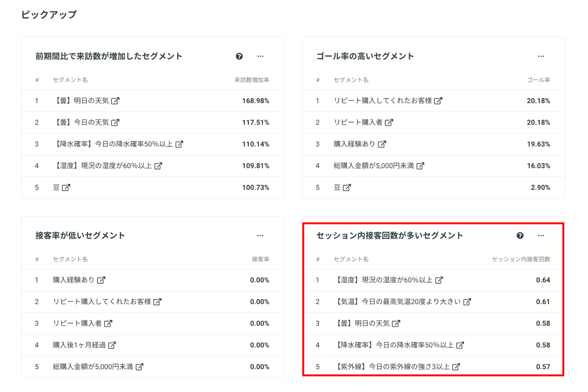Open help for 前期間比で来訪数が増加したセグメント
588x392 pixels.
click(239, 56)
